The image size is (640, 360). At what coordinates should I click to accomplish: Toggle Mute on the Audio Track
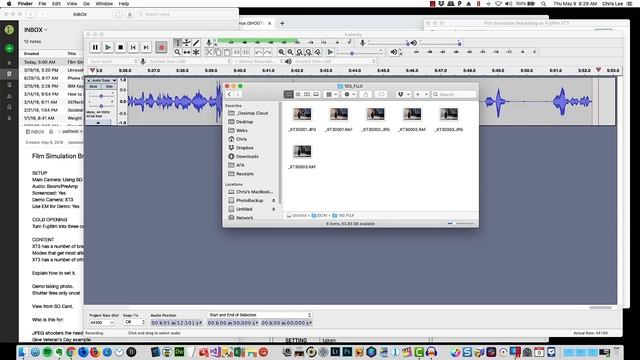coord(93,87)
